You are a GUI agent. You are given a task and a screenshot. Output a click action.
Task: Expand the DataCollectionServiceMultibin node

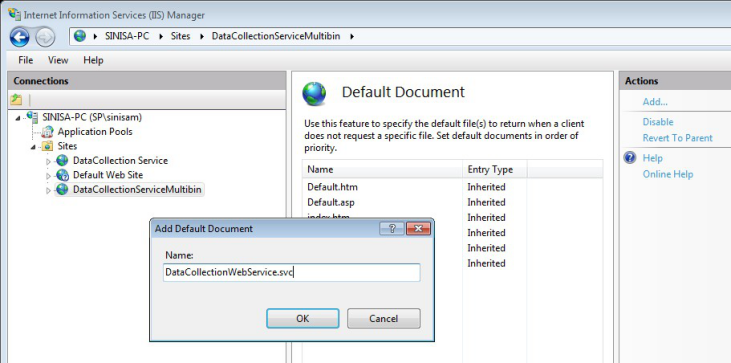coord(48,191)
